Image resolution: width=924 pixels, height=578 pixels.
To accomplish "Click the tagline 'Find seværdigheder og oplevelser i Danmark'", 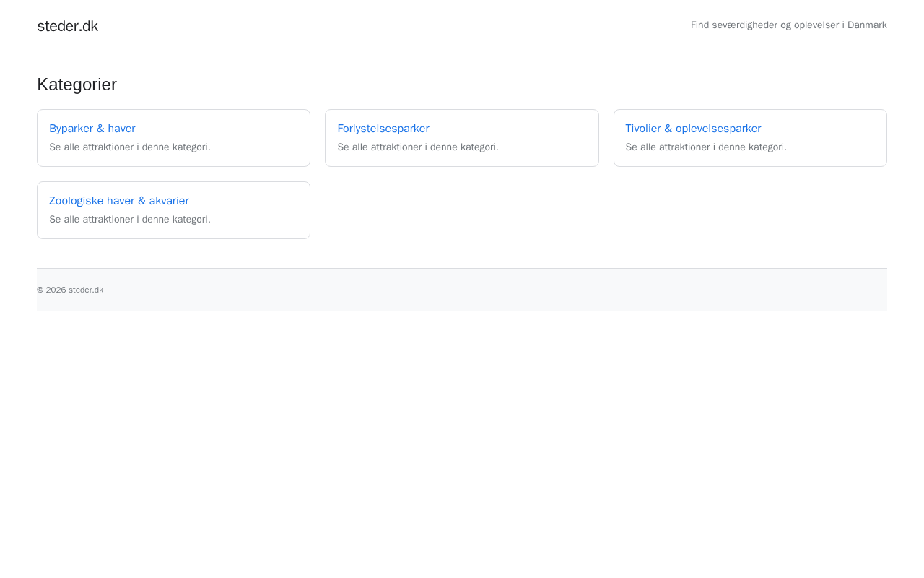I will 788,25.
